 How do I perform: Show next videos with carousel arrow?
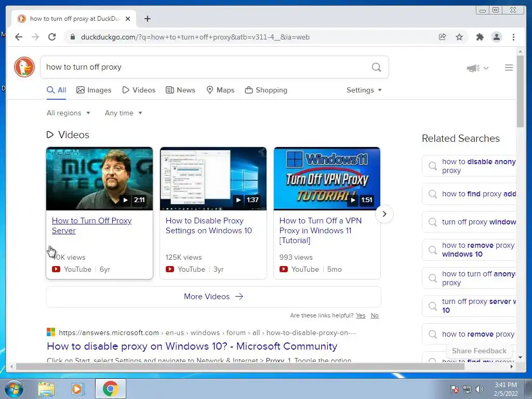[x=384, y=214]
